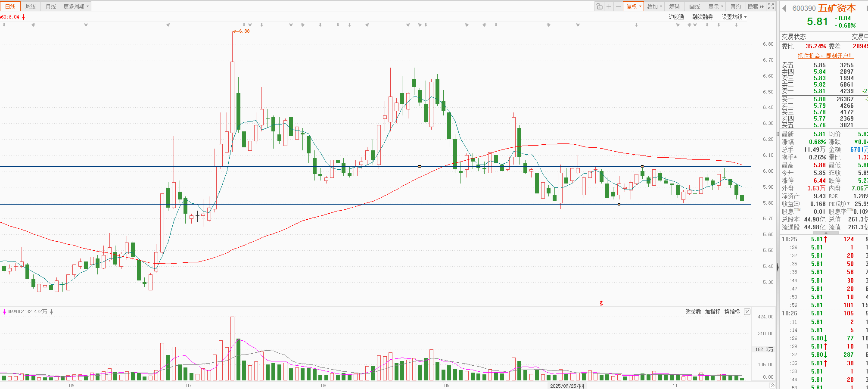868x389 pixels.
Task: Click the 沪股通 label
Action: point(676,17)
